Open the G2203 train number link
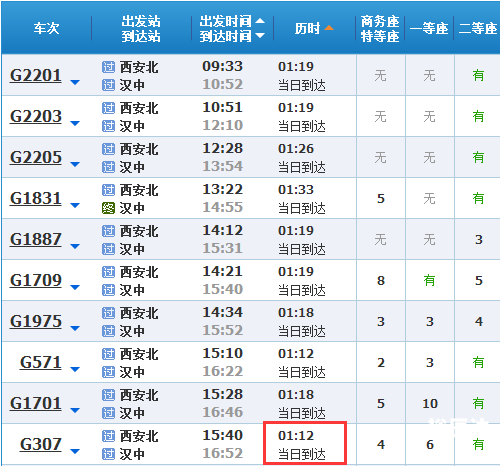The width and height of the screenshot is (500, 466). pos(36,116)
